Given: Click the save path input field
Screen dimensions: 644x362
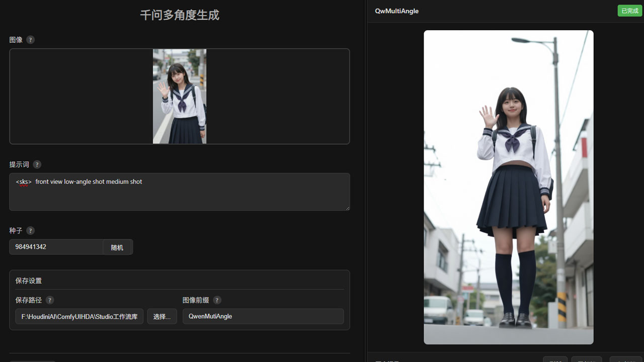Looking at the screenshot, I should point(79,317).
